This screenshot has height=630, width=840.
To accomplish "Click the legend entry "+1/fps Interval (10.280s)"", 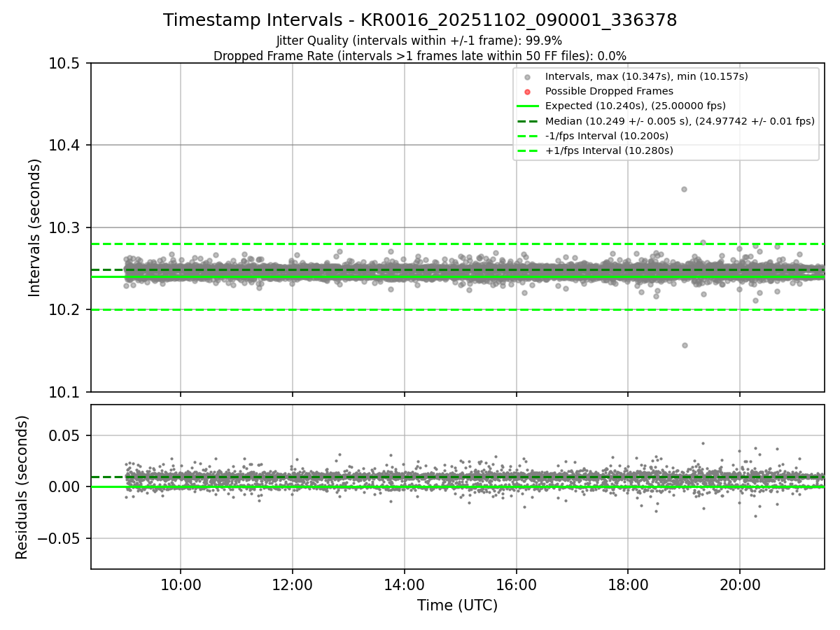I will pos(609,150).
